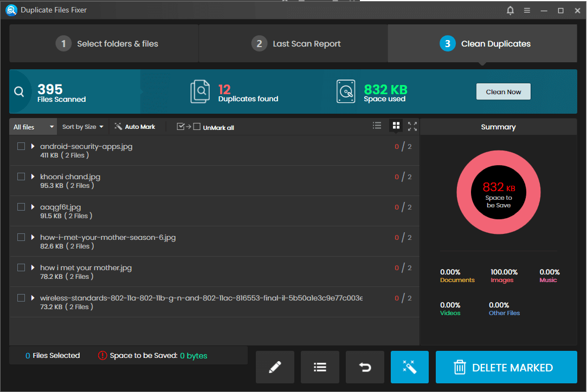Click the 12 Duplicates found count
The height and width of the screenshot is (392, 587).
(224, 89)
